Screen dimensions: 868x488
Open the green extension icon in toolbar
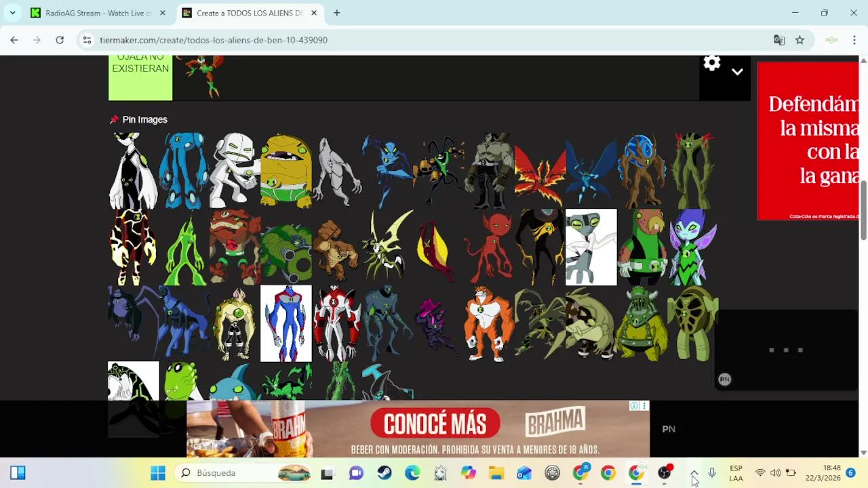pyautogui.click(x=831, y=40)
